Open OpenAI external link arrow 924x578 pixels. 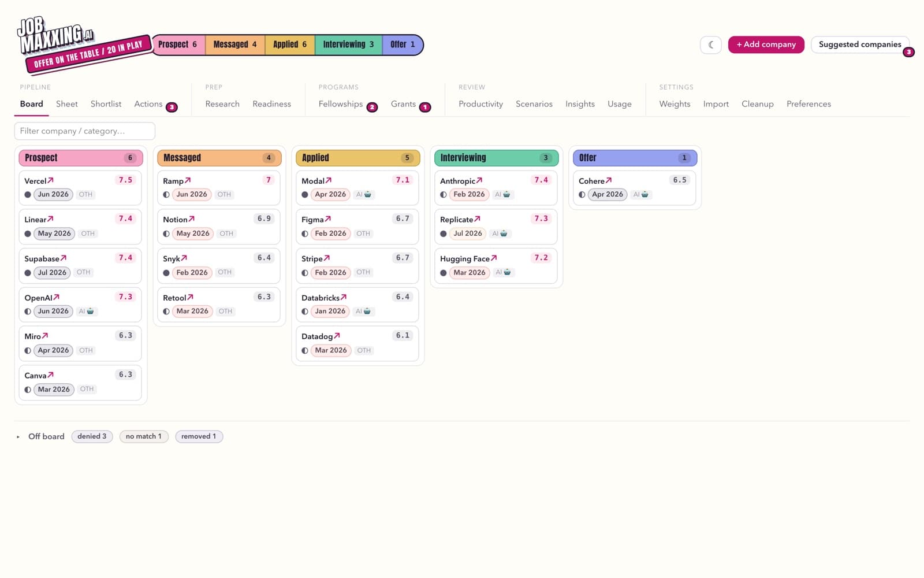[x=57, y=297]
